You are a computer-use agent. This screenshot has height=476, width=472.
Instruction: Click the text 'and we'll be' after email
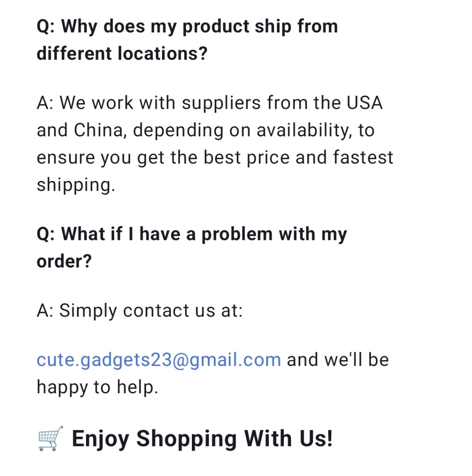(x=338, y=360)
